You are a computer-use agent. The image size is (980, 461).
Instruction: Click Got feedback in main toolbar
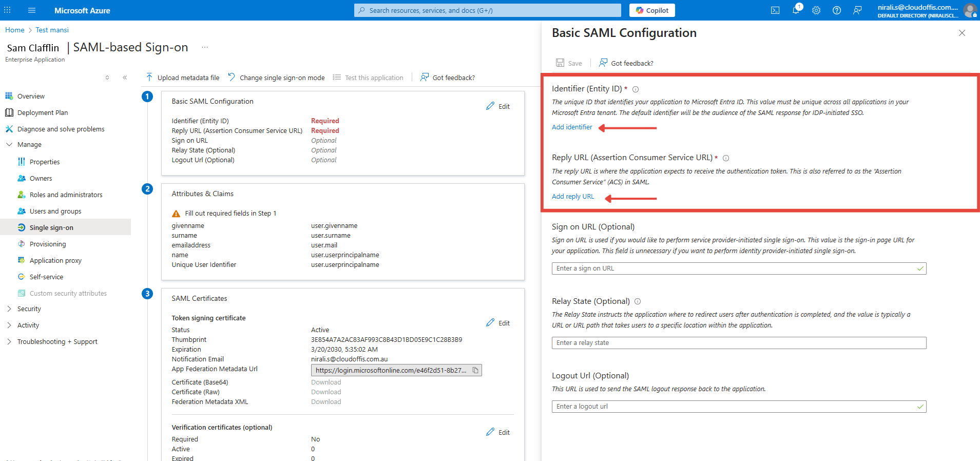tap(448, 78)
